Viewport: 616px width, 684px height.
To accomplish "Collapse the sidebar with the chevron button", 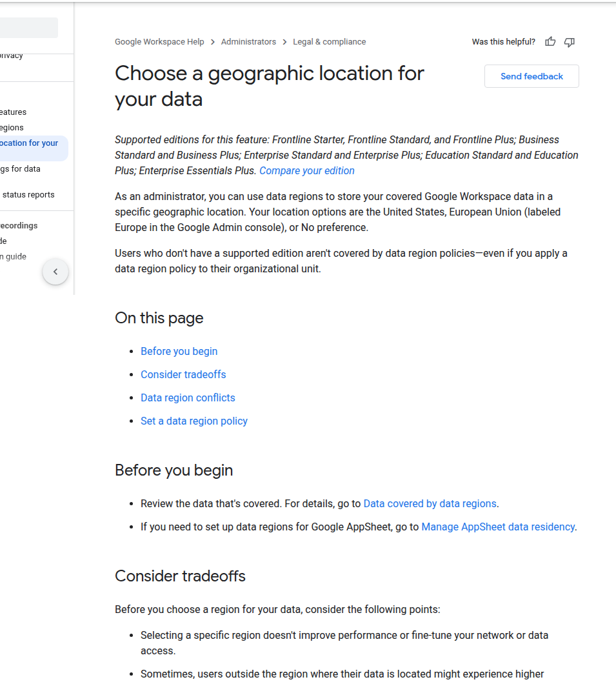I will 55,272.
